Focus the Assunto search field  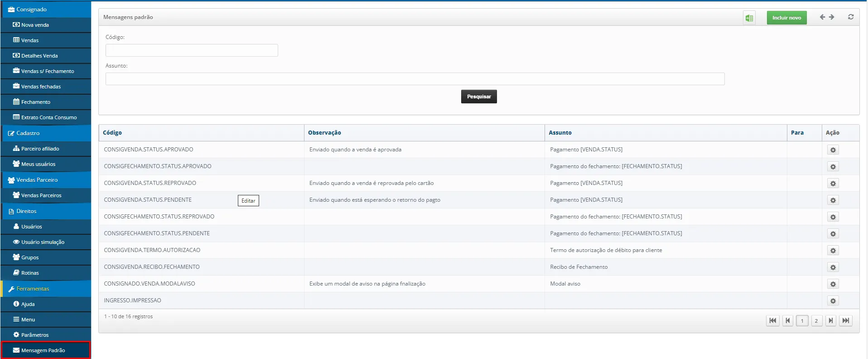click(415, 79)
